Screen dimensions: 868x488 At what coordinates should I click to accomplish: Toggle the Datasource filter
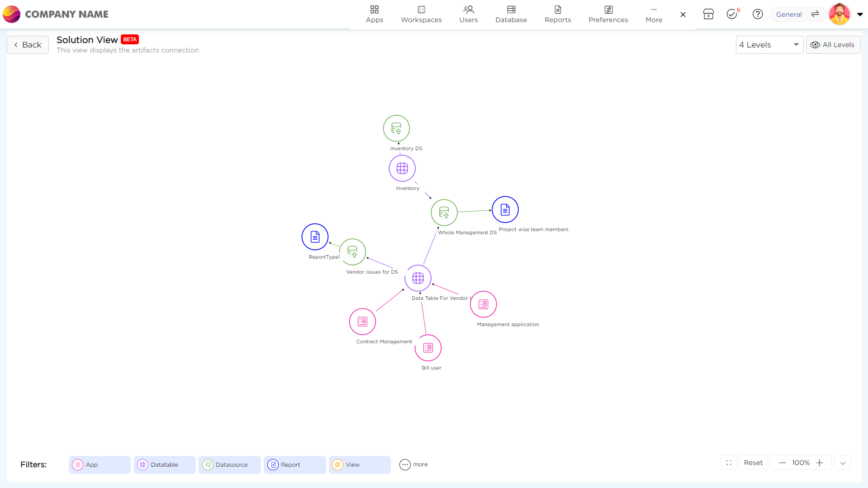click(x=229, y=465)
